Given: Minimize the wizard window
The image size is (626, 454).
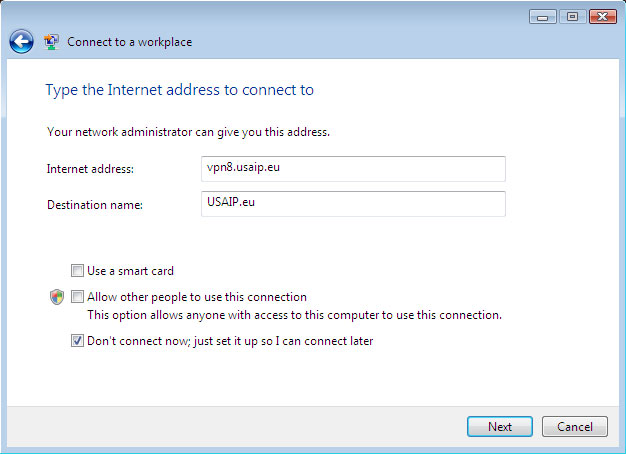Looking at the screenshot, I should click(543, 17).
